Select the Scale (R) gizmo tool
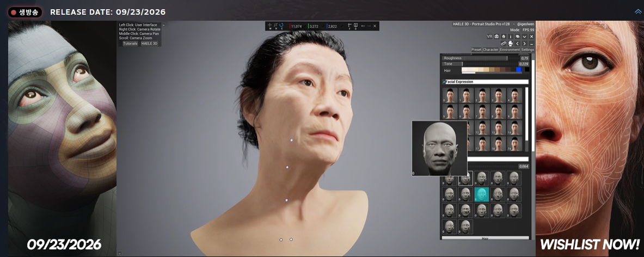 pos(275,26)
